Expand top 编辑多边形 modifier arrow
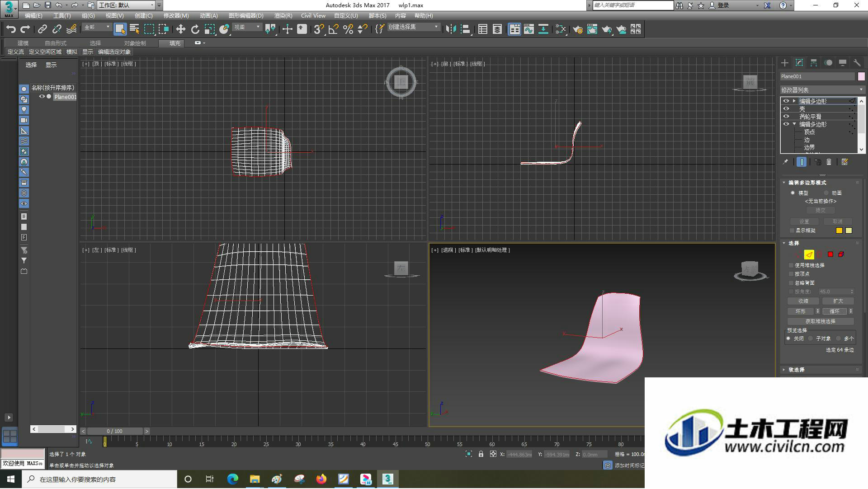 point(794,101)
